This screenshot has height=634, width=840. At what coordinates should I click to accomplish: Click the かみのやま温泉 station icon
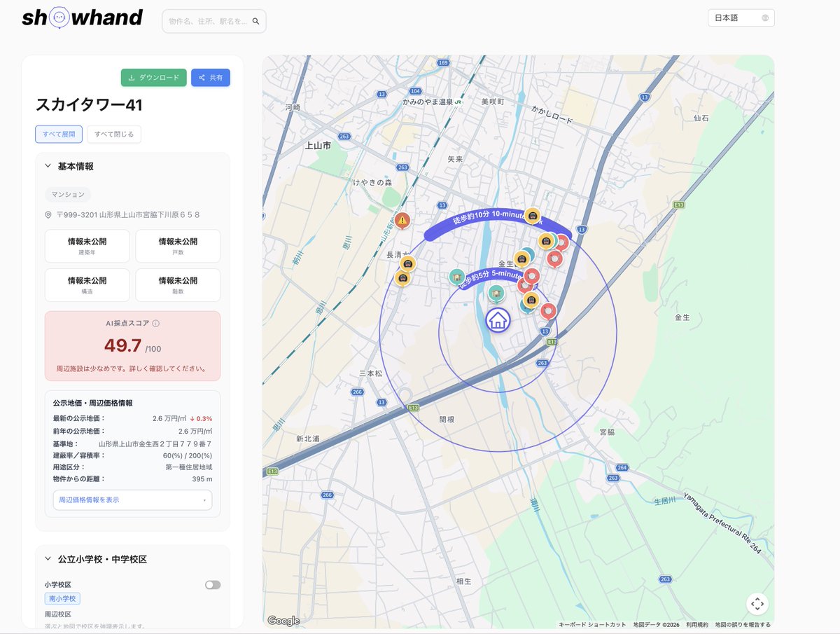pos(457,102)
